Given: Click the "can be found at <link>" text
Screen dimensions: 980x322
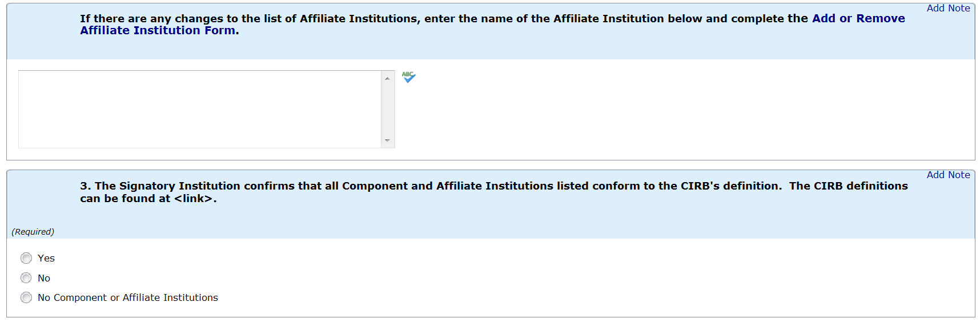Looking at the screenshot, I should [x=148, y=199].
